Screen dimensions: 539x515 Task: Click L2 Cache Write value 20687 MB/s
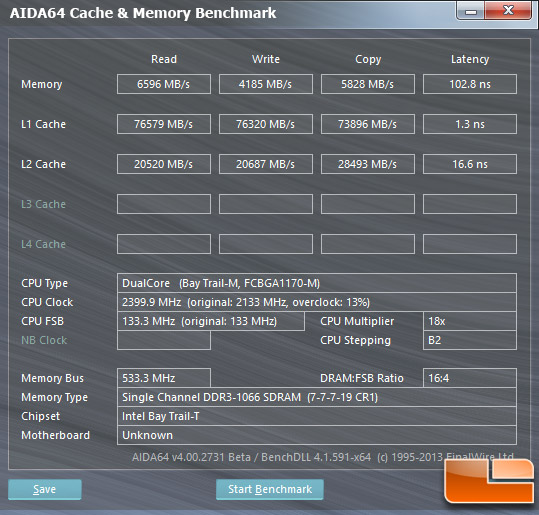click(266, 164)
